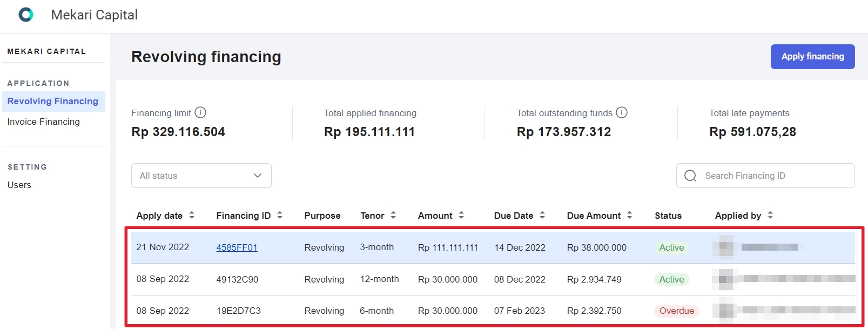Focus the Search Financing ID field
868x329 pixels.
coord(765,176)
